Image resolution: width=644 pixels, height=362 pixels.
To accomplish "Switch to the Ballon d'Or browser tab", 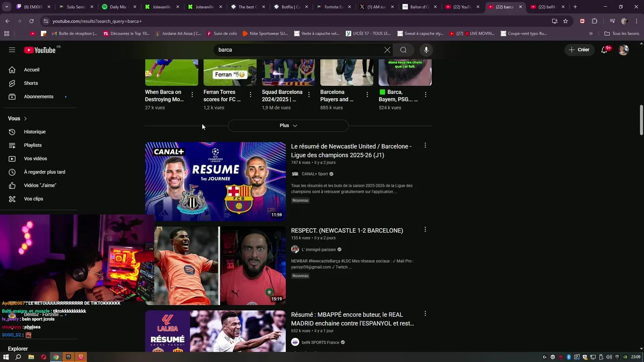I will [x=419, y=7].
